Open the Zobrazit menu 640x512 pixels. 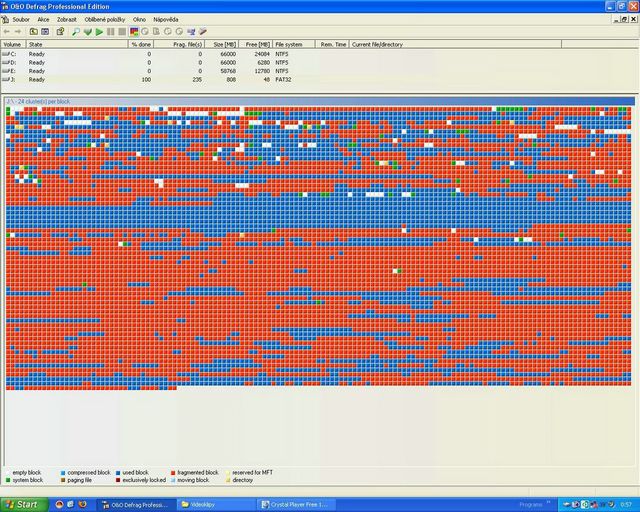pyautogui.click(x=67, y=20)
